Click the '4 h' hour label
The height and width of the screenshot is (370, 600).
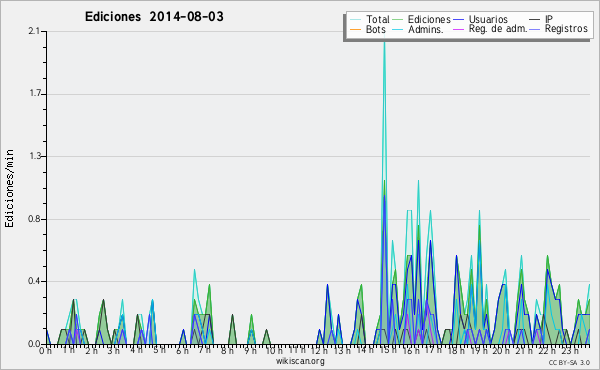(136, 350)
